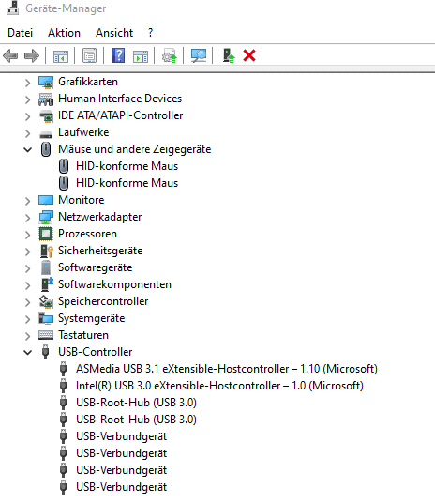The width and height of the screenshot is (435, 504).
Task: Expand the Systemgeräte node
Action: [x=27, y=319]
